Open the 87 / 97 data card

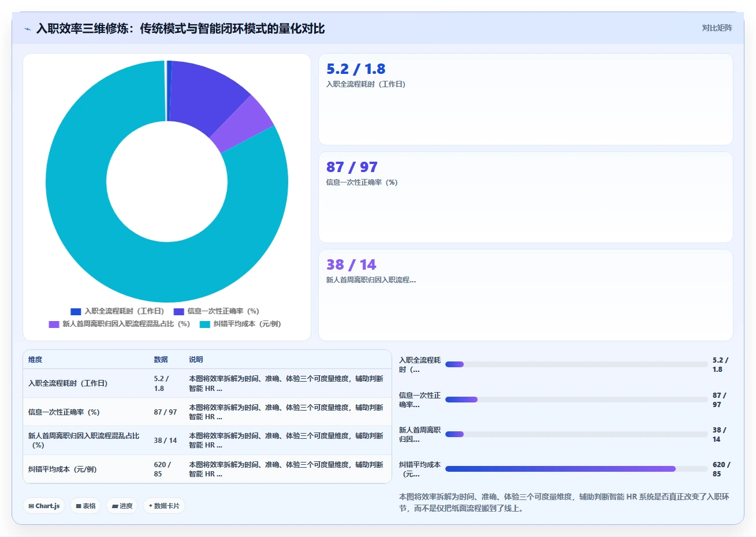pos(526,197)
